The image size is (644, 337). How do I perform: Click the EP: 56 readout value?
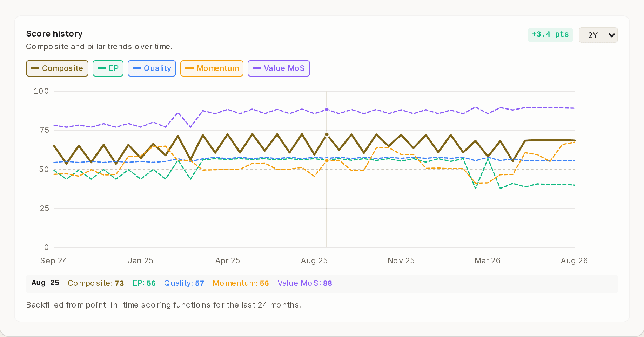coord(144,283)
